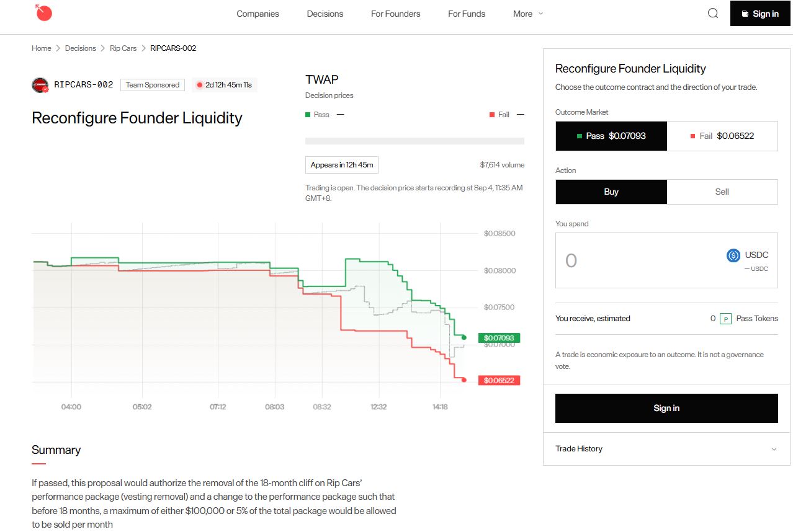Choose the Buy action
The height and width of the screenshot is (532, 793).
click(x=611, y=192)
